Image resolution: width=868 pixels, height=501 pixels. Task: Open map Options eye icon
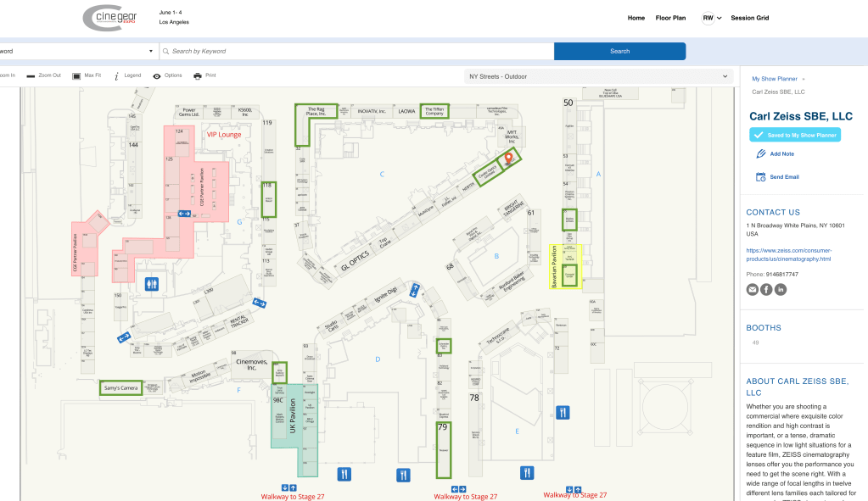tap(157, 75)
